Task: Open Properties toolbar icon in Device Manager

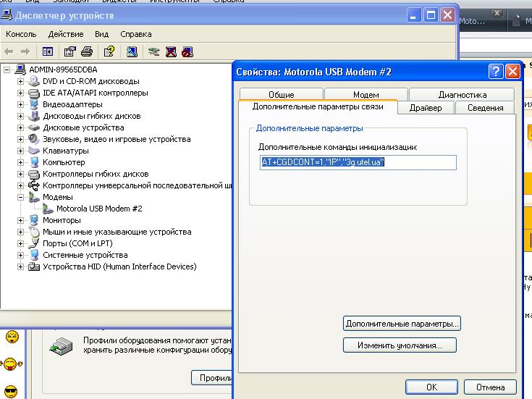Action: [70, 51]
